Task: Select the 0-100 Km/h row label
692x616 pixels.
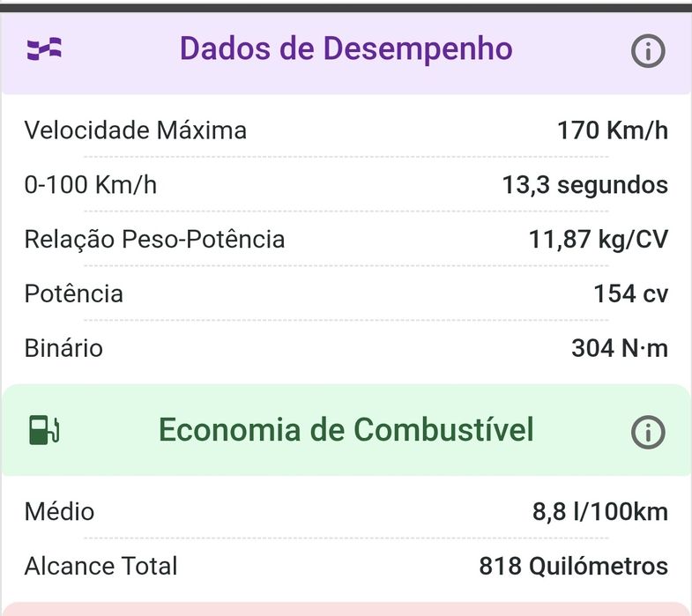Action: (91, 184)
